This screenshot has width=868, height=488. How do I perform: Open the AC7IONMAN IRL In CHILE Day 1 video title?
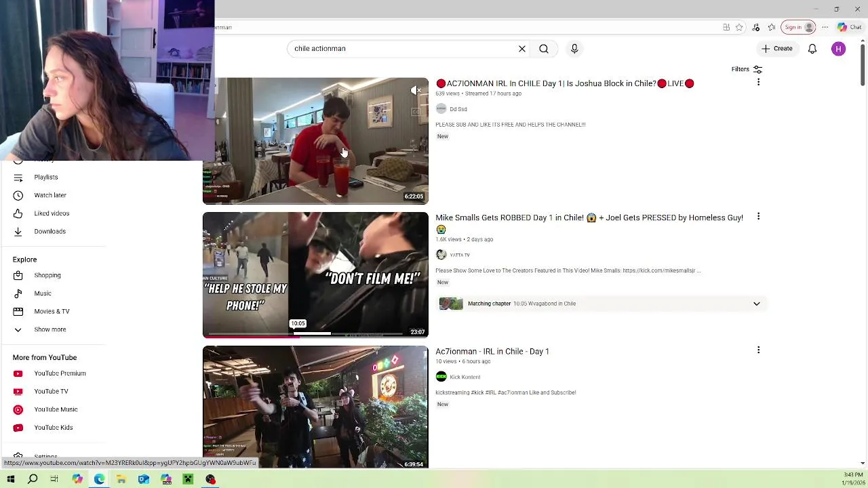(x=565, y=83)
